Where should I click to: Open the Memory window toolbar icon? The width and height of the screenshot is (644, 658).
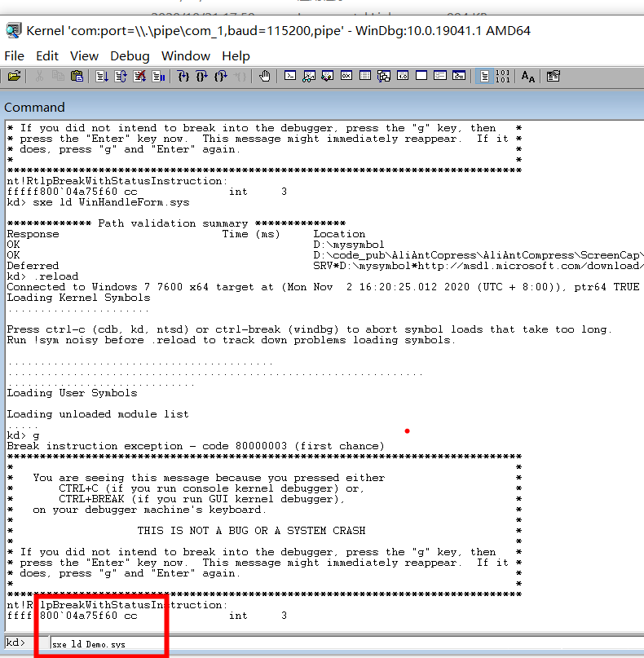[x=365, y=76]
